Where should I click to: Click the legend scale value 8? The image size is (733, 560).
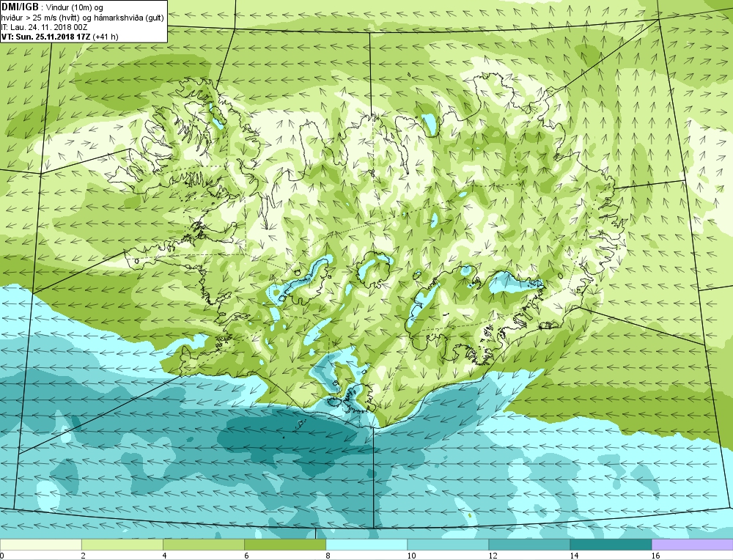(x=328, y=556)
